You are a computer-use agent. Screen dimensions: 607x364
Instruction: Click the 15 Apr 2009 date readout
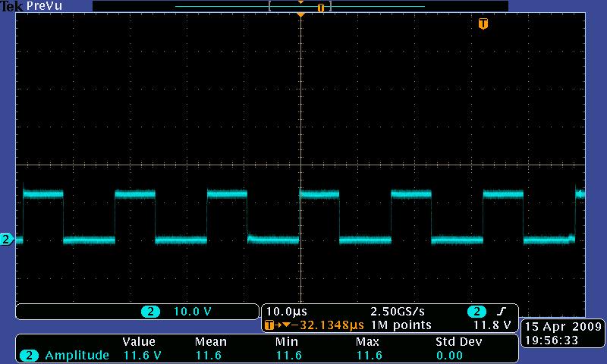563,327
